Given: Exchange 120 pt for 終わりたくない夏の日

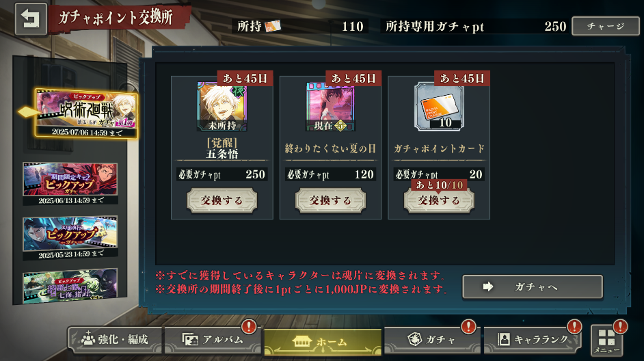Looking at the screenshot, I should pyautogui.click(x=330, y=200).
